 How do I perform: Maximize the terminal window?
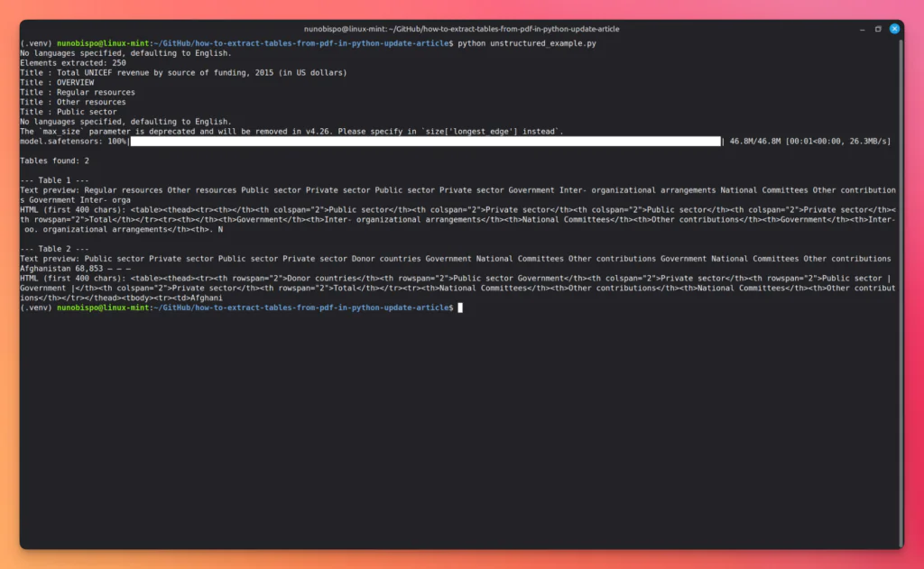878,29
